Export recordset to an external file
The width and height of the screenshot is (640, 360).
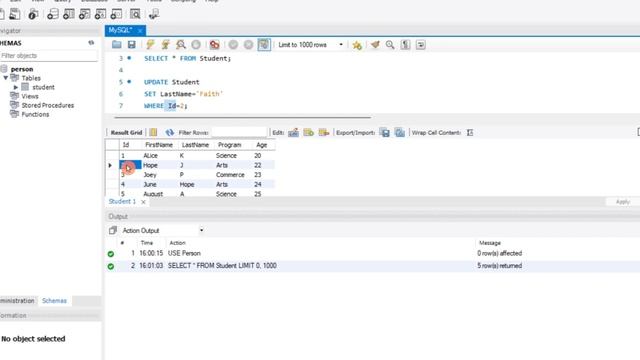(385, 132)
